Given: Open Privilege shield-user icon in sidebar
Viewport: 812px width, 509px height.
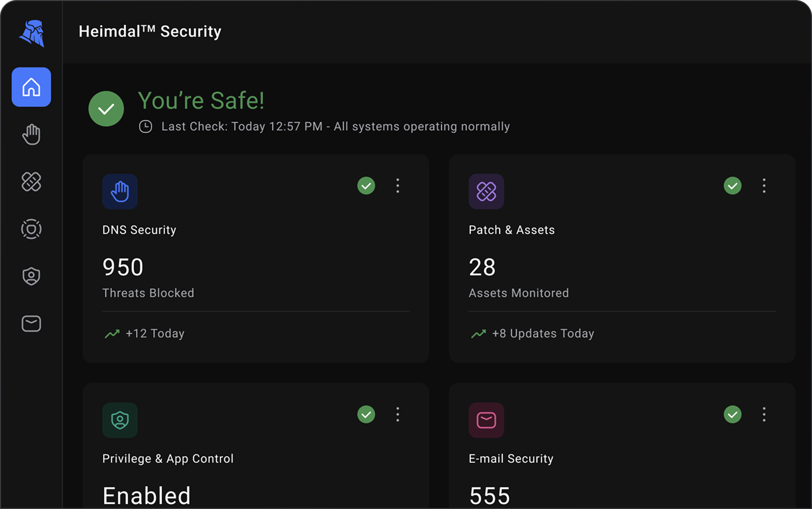Looking at the screenshot, I should pyautogui.click(x=31, y=276).
